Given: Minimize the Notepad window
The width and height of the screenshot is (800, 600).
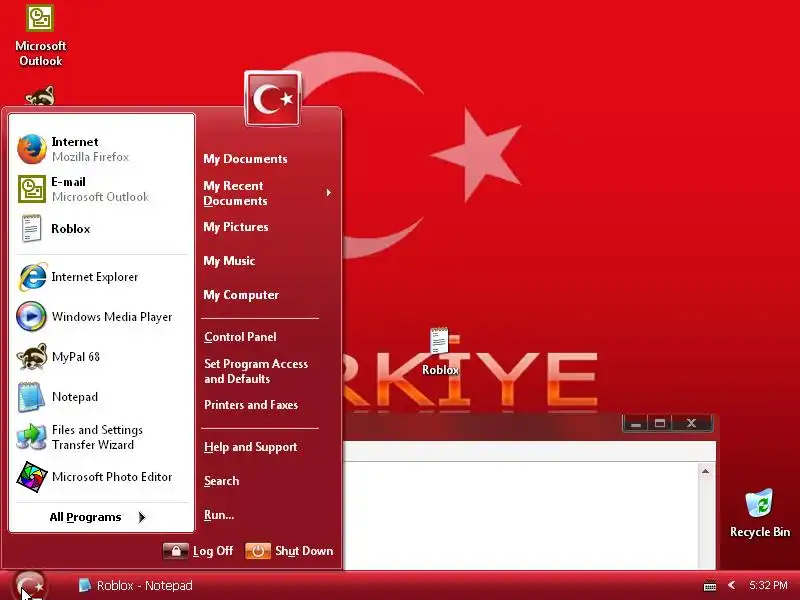Looking at the screenshot, I should pos(635,423).
